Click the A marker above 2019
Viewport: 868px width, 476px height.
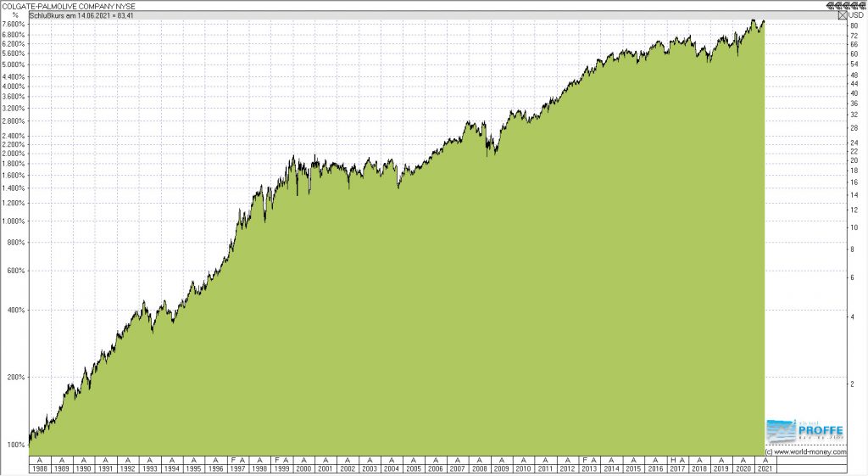pyautogui.click(x=721, y=460)
